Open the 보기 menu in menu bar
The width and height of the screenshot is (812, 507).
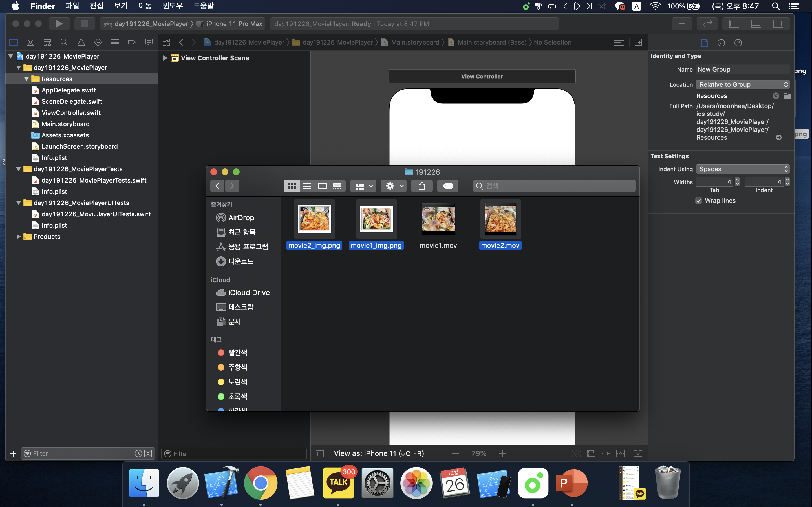click(x=120, y=6)
